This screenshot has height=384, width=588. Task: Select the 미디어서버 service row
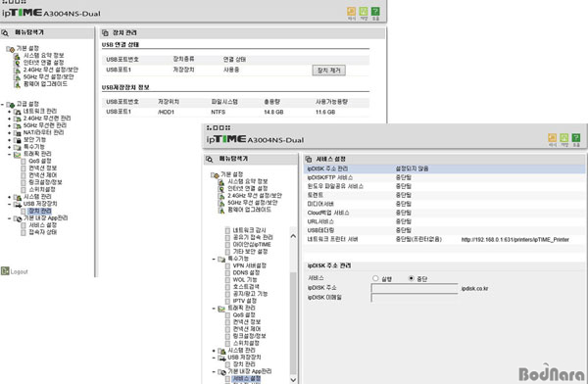pyautogui.click(x=444, y=204)
